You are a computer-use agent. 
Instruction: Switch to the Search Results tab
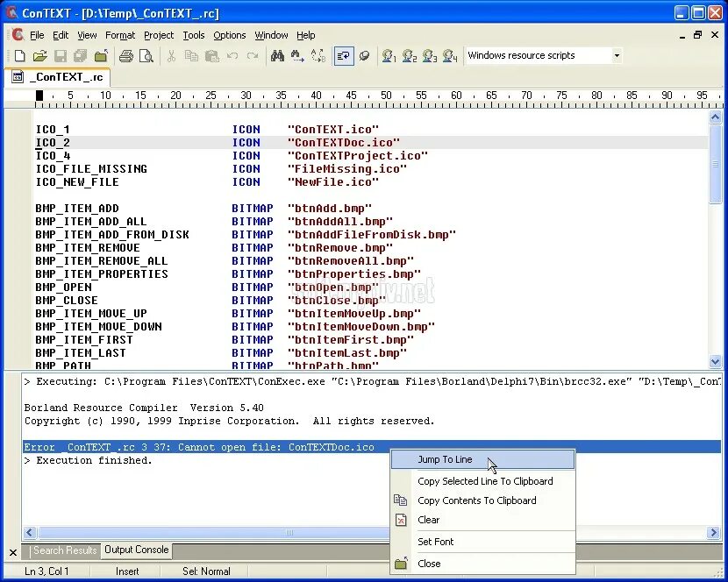pyautogui.click(x=65, y=550)
